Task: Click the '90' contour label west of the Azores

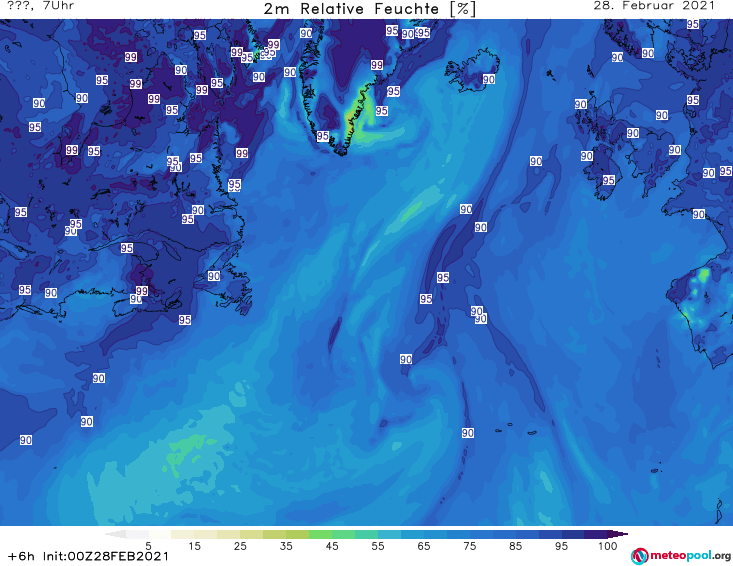Action: click(x=468, y=433)
